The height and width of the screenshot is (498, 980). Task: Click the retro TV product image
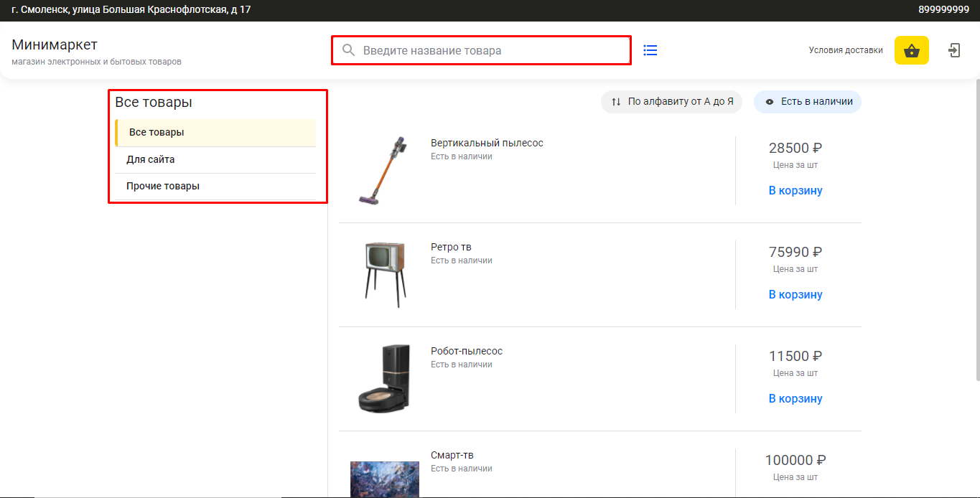(x=384, y=275)
